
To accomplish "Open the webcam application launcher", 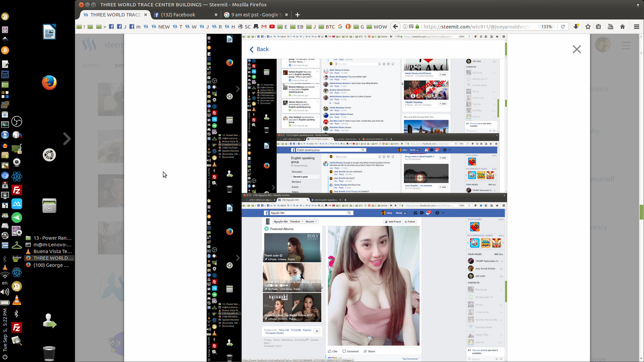I will click(17, 162).
